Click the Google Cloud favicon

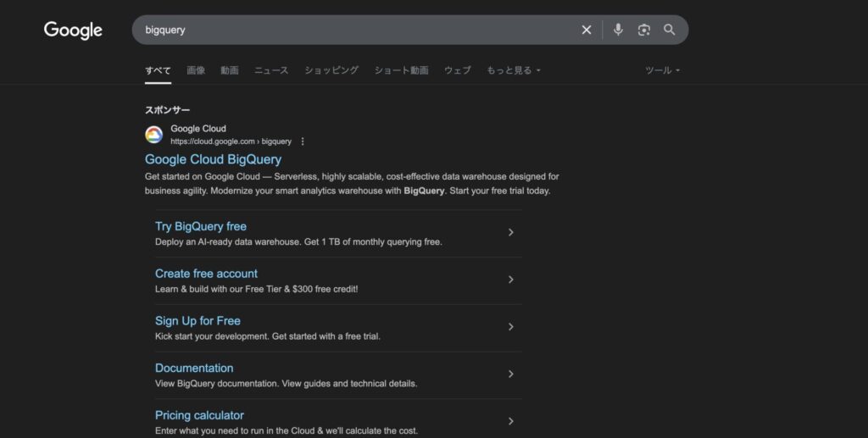click(x=154, y=135)
